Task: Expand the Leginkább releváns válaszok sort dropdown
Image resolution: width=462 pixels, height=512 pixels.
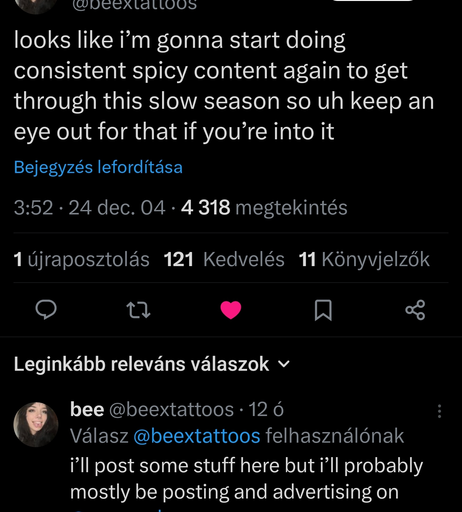Action: [152, 364]
